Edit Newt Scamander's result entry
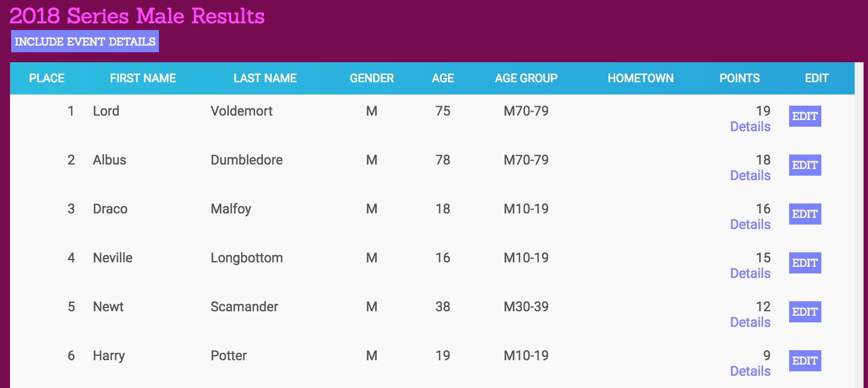The image size is (868, 388). click(x=805, y=312)
